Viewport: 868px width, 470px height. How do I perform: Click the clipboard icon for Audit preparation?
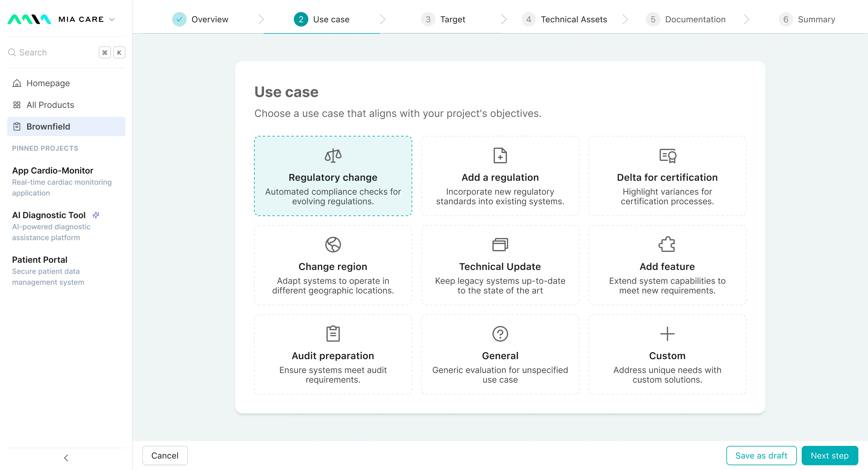pos(333,334)
